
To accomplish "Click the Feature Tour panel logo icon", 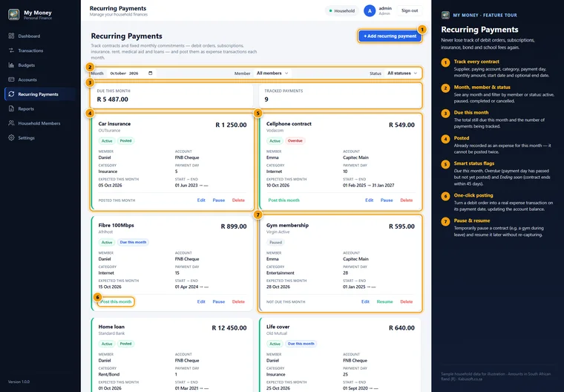I will click(x=445, y=15).
